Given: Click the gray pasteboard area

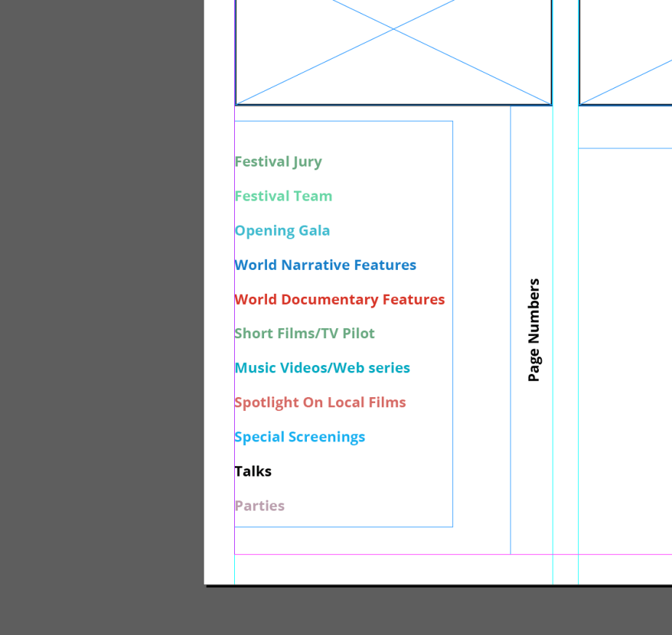Looking at the screenshot, I should (102, 313).
